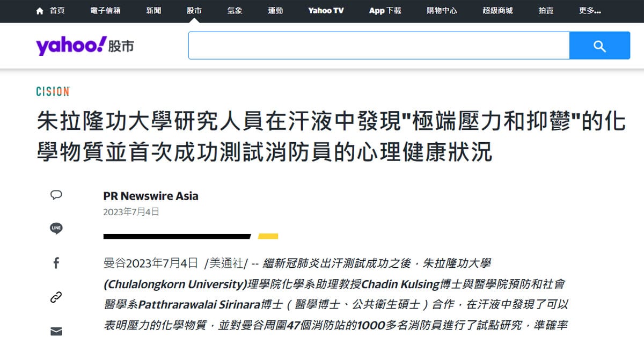This screenshot has height=337, width=644.
Task: Open 氣象 weather page
Action: point(235,11)
